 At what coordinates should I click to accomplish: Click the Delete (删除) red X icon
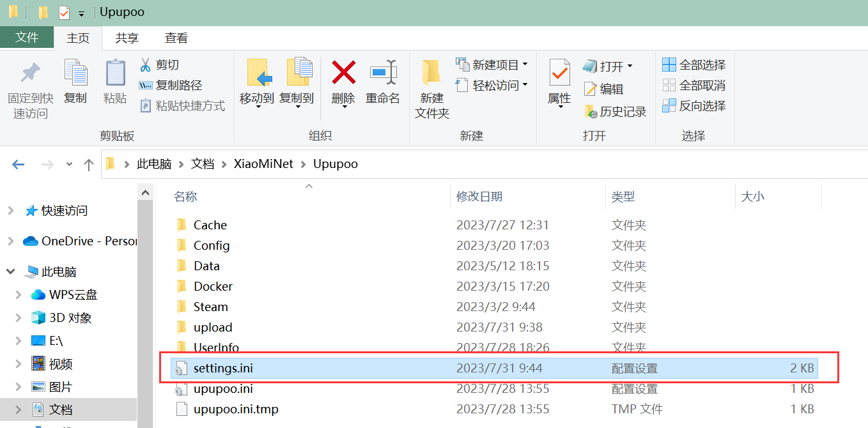click(x=343, y=73)
